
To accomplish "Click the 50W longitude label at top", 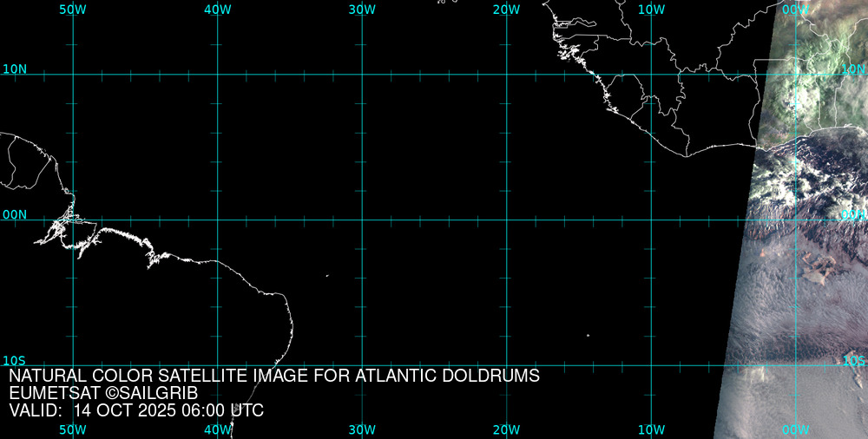I will point(73,10).
